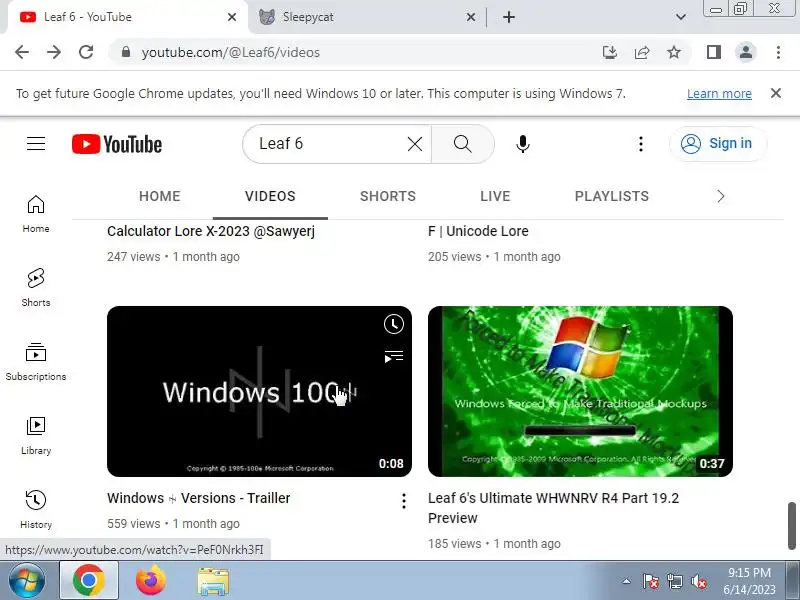This screenshot has width=800, height=600.
Task: Switch to the channel HOME tab
Action: [x=160, y=196]
